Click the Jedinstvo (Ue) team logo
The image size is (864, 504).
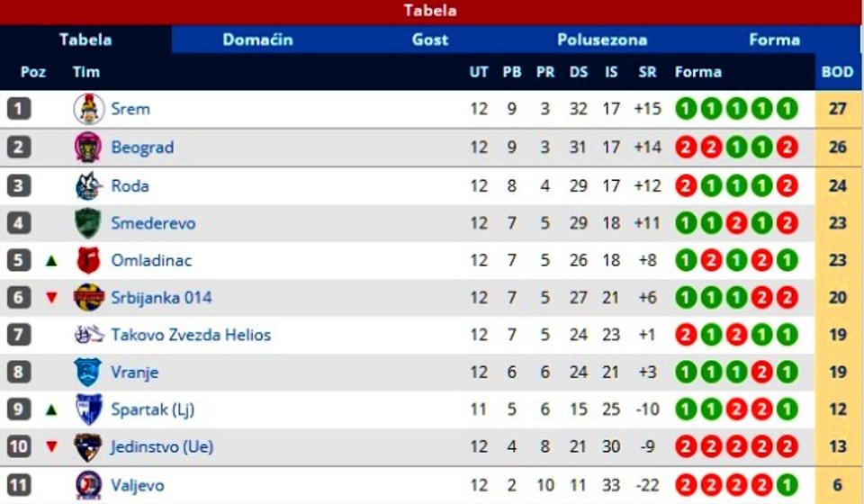click(88, 446)
